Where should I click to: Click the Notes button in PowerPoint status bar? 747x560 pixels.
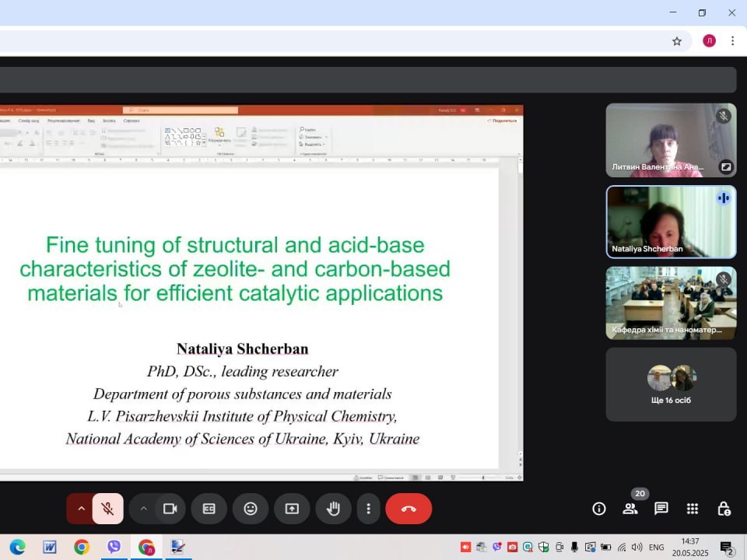click(x=363, y=477)
